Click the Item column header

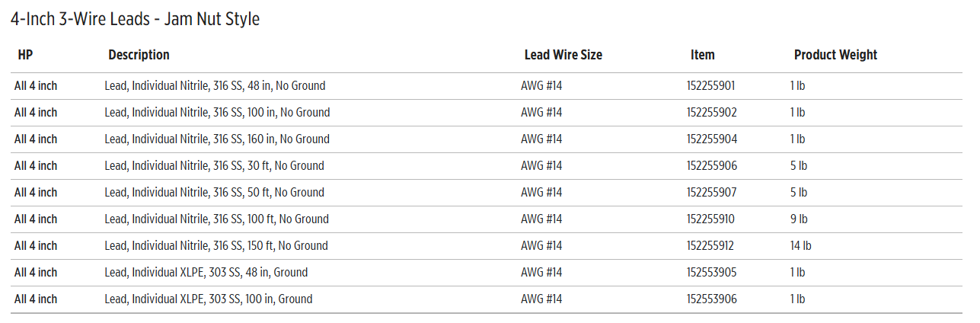pyautogui.click(x=702, y=55)
